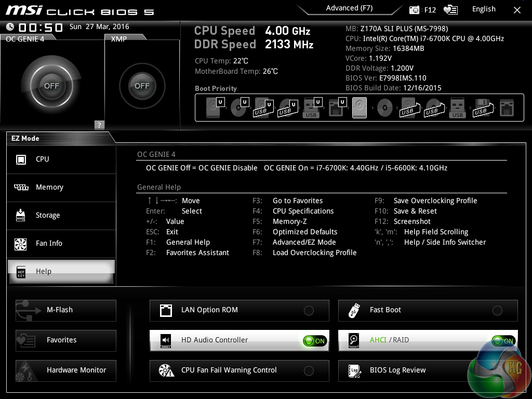Click the OC Genie question mark help icon
Viewport: 532px width, 399px height.
point(99,125)
